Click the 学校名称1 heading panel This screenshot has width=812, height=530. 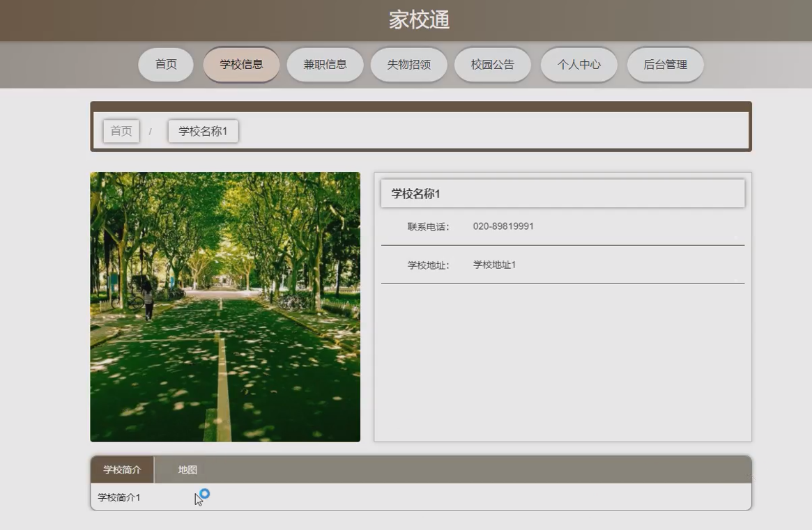pyautogui.click(x=562, y=193)
